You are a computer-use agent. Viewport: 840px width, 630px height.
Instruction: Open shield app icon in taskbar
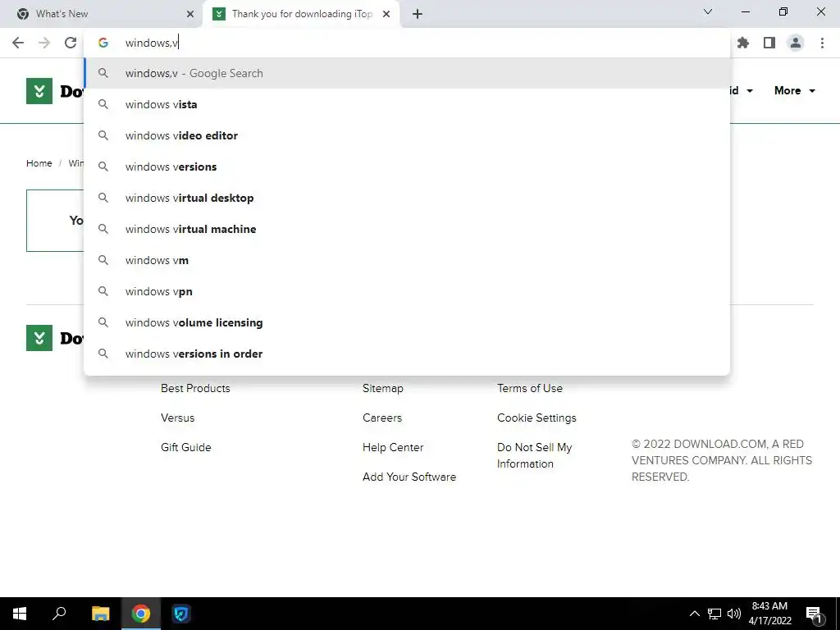(x=181, y=614)
